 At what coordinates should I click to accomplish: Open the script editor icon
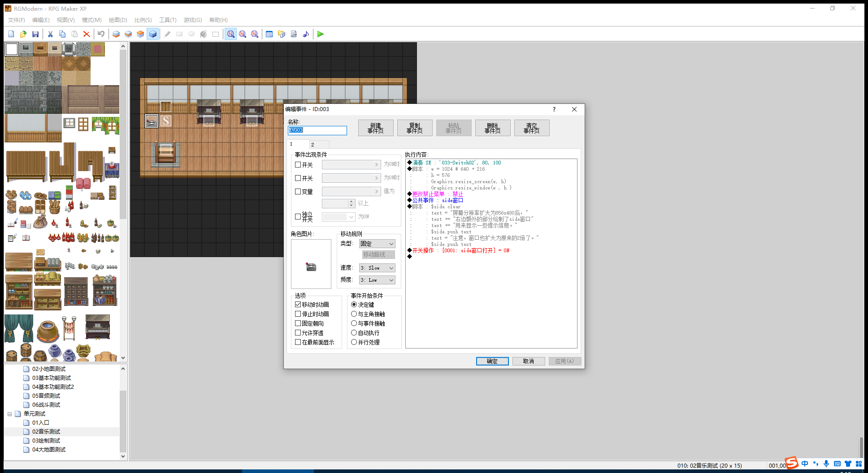pos(294,34)
